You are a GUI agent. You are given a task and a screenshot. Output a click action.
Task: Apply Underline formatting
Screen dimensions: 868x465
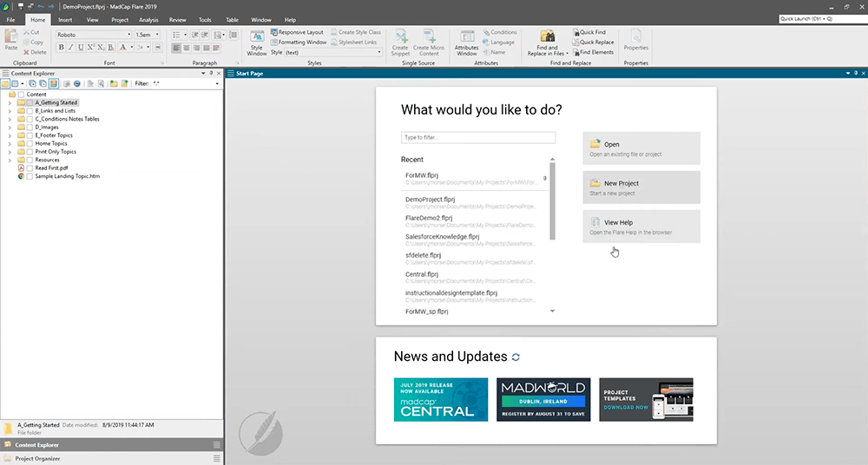pos(81,48)
